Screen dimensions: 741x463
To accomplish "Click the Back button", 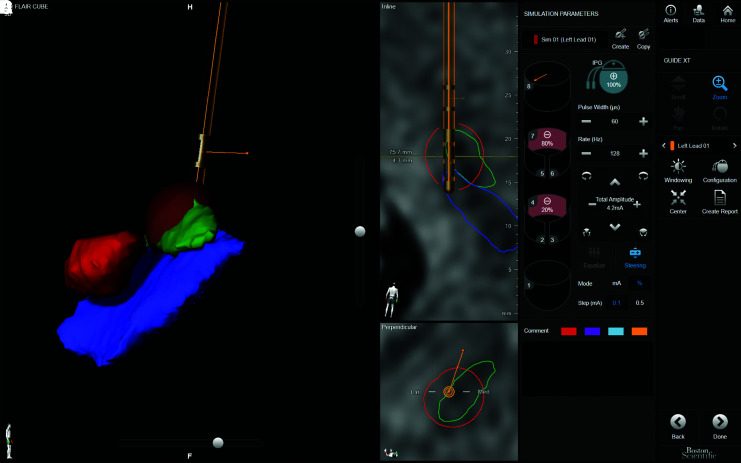I will coord(677,424).
